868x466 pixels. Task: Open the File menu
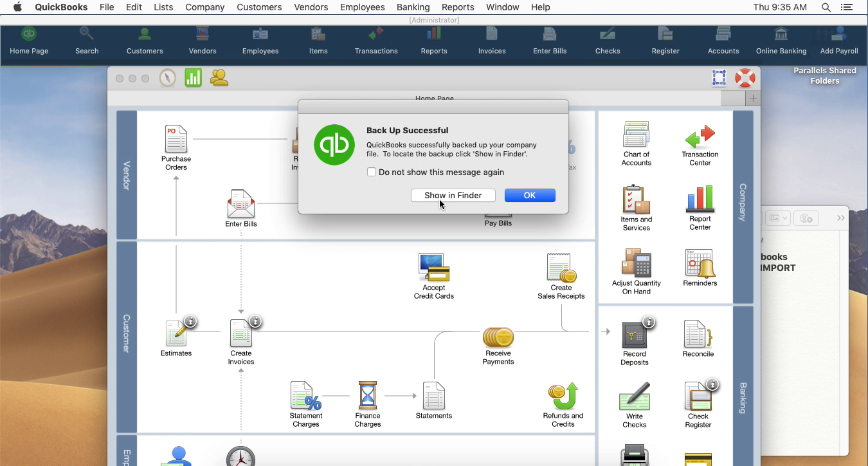coord(107,7)
